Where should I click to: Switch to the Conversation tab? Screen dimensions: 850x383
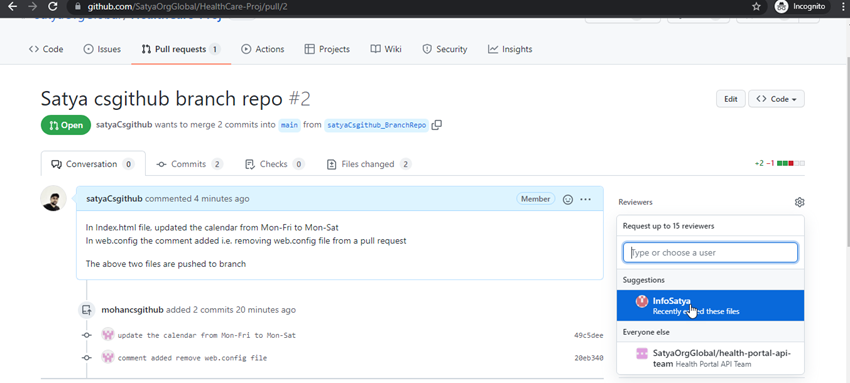point(93,164)
